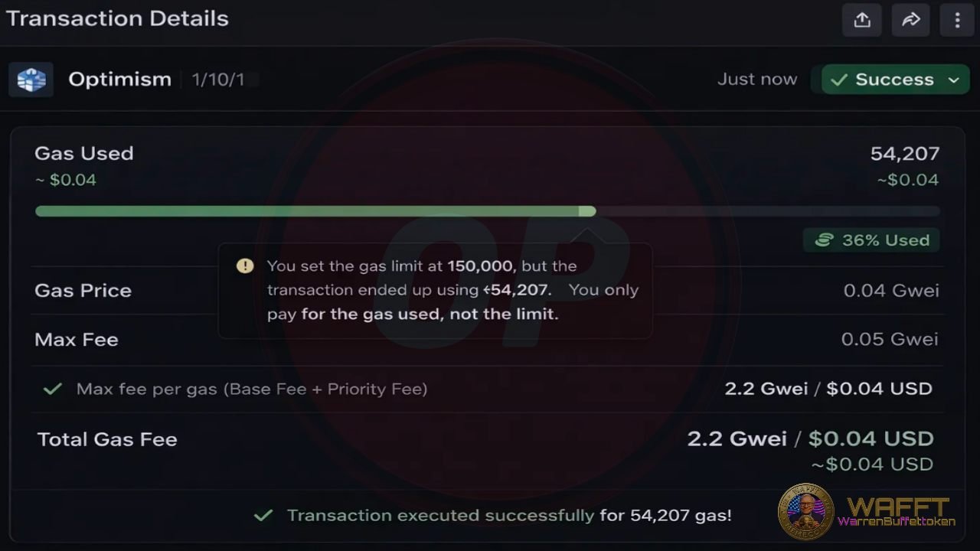Viewport: 980px width, 551px height.
Task: Click the 36% Used badge
Action: [x=871, y=240]
